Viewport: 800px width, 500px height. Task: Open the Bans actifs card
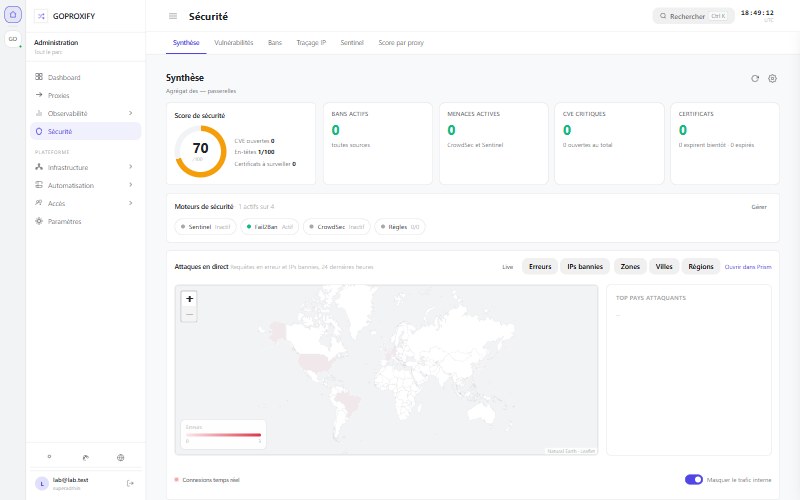tap(378, 143)
